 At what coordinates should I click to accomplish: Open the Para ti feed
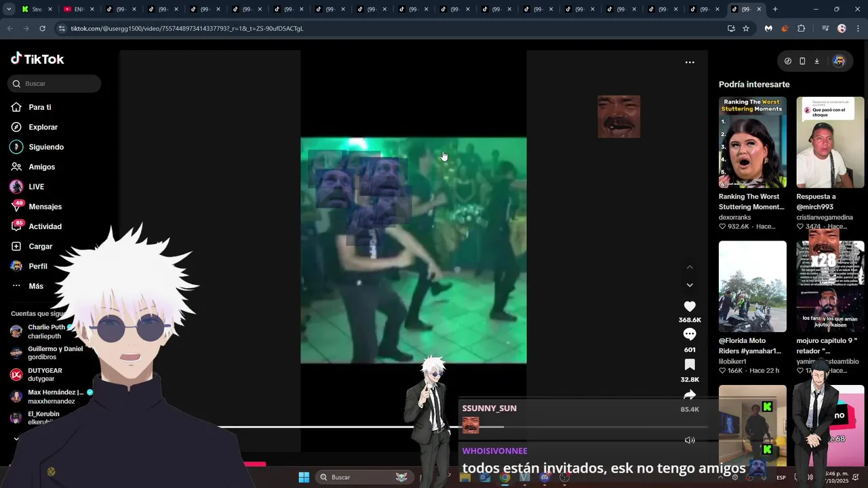click(x=39, y=107)
